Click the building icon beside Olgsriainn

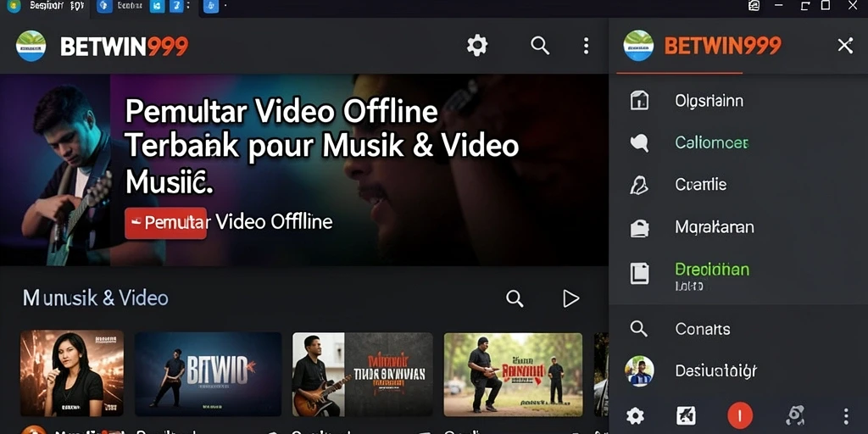click(639, 101)
